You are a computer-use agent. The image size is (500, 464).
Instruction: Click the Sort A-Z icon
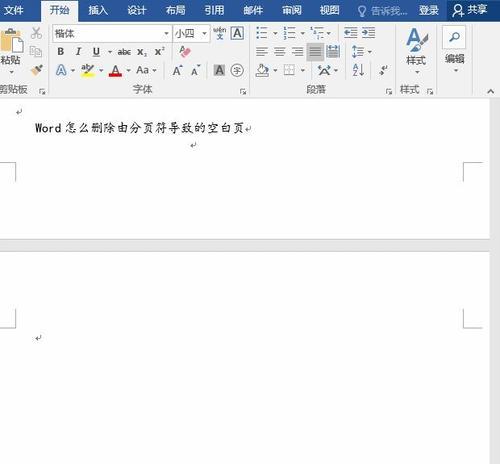click(x=359, y=70)
